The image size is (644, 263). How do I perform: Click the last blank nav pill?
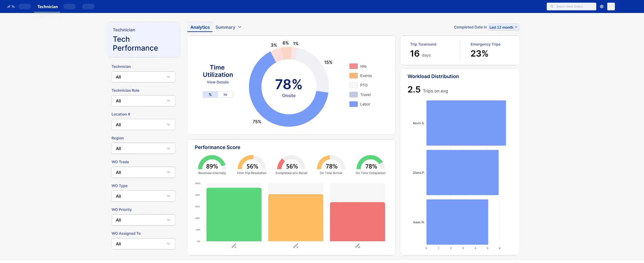[x=88, y=6]
